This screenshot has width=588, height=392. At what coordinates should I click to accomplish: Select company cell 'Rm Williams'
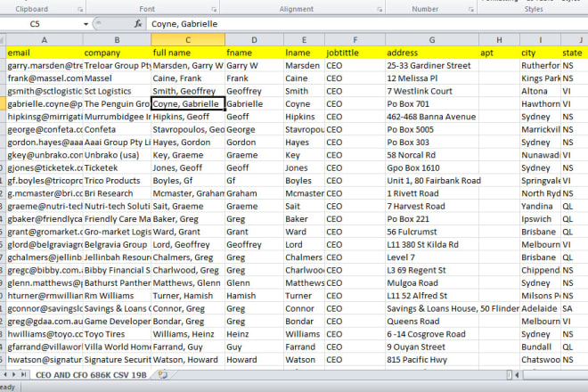117,296
